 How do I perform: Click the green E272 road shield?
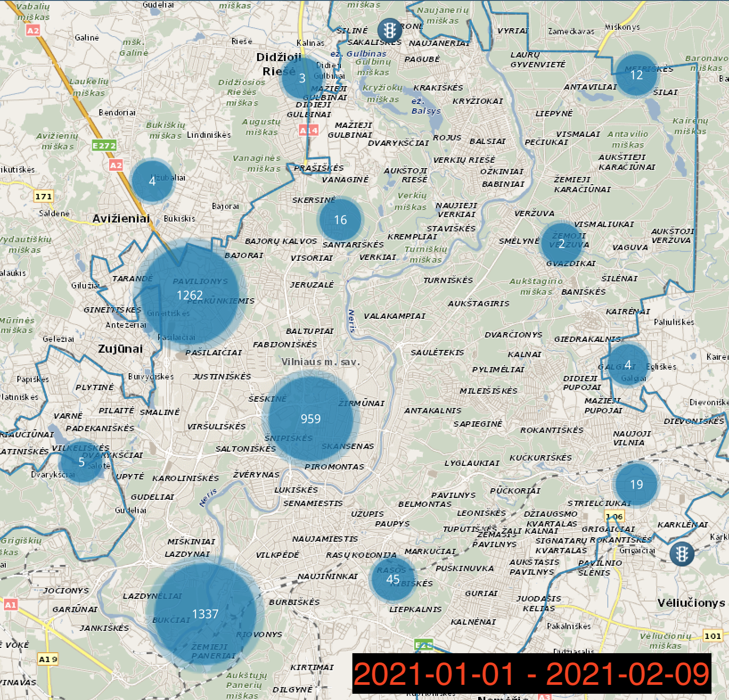(x=104, y=145)
